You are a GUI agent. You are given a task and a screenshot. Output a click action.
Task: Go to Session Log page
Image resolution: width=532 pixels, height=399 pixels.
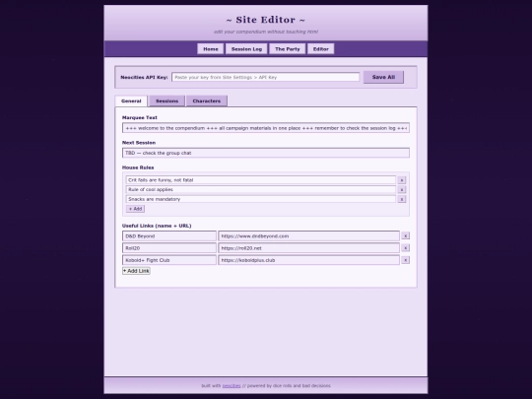[246, 49]
